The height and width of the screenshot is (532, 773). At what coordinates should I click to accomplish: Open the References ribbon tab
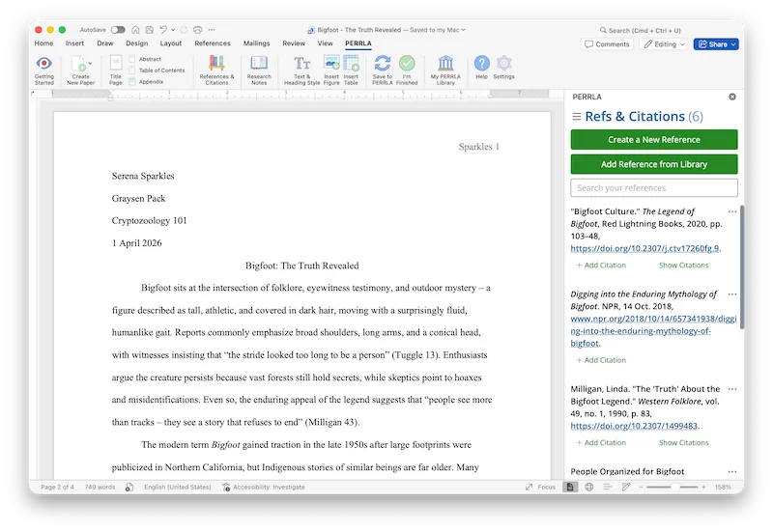[x=212, y=43]
